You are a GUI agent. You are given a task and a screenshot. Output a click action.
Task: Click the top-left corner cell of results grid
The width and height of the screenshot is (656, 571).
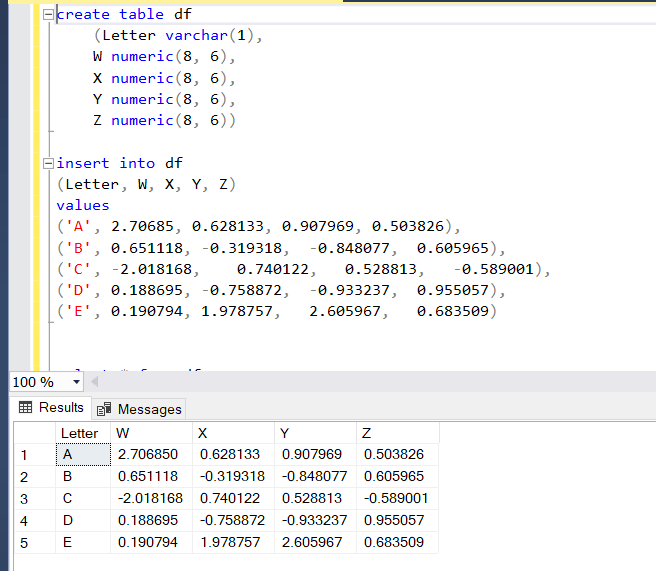point(32,433)
